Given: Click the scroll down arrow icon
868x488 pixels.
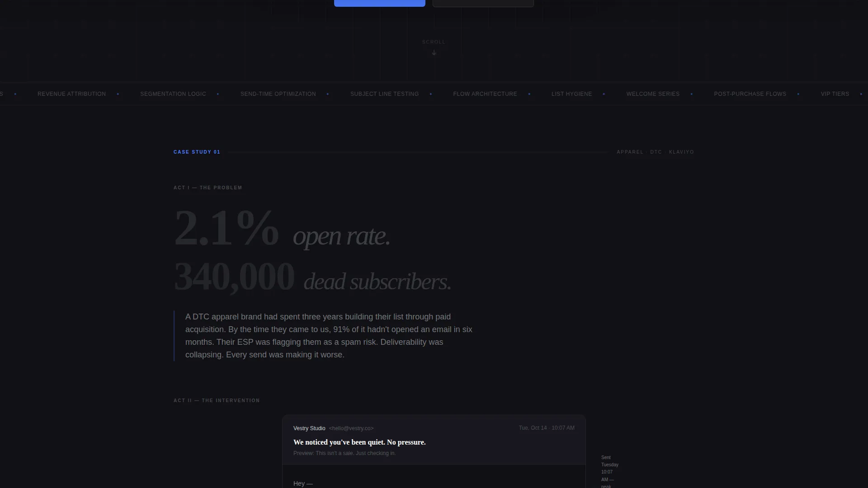Looking at the screenshot, I should pyautogui.click(x=434, y=52).
